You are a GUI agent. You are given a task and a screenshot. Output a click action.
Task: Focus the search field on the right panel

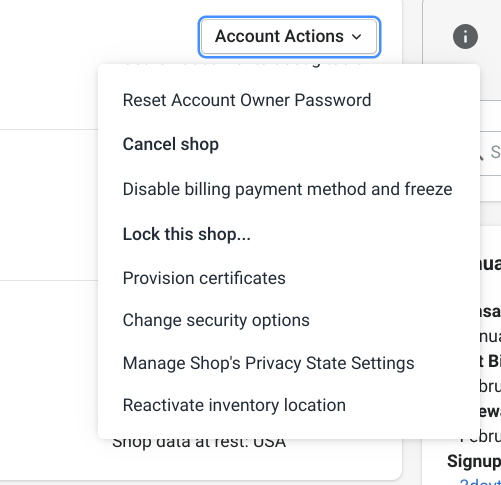490,153
